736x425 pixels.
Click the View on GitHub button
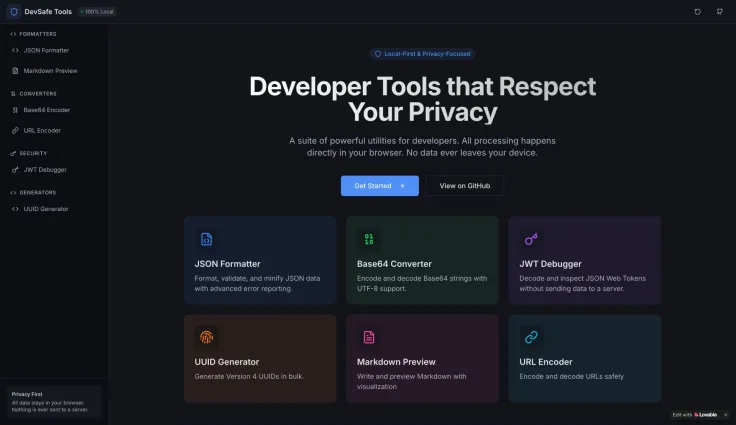click(x=465, y=186)
